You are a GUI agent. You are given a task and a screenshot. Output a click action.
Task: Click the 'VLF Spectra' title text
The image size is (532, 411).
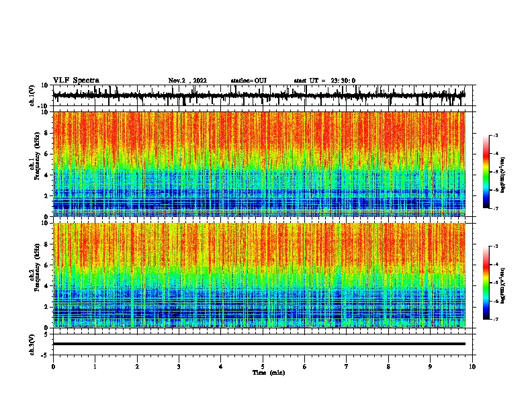click(76, 81)
